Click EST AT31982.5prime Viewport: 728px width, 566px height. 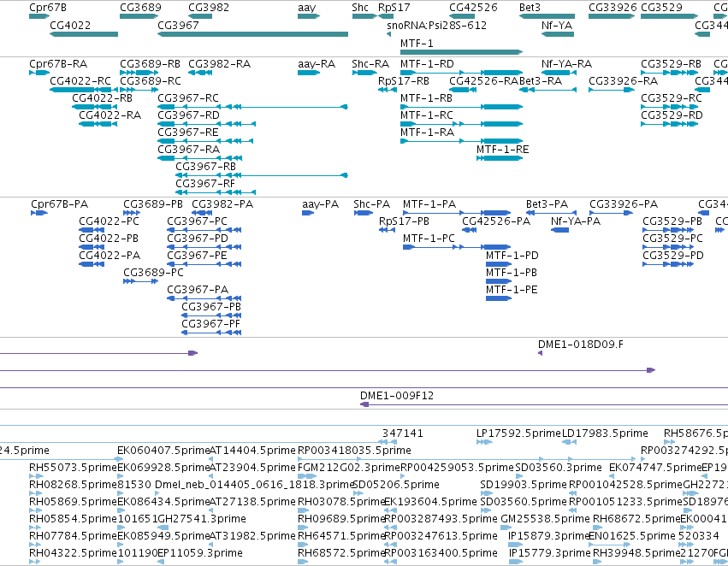(x=252, y=536)
